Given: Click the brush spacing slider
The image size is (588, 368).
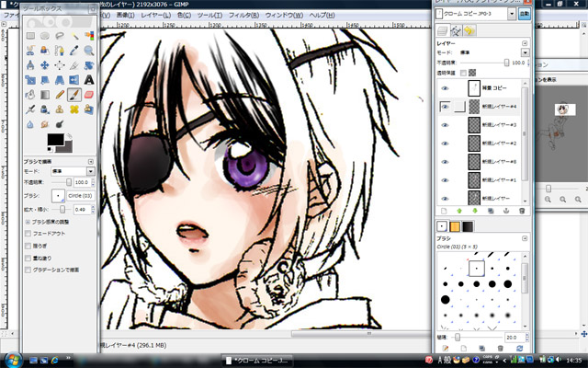Looking at the screenshot, I should click(x=476, y=338).
